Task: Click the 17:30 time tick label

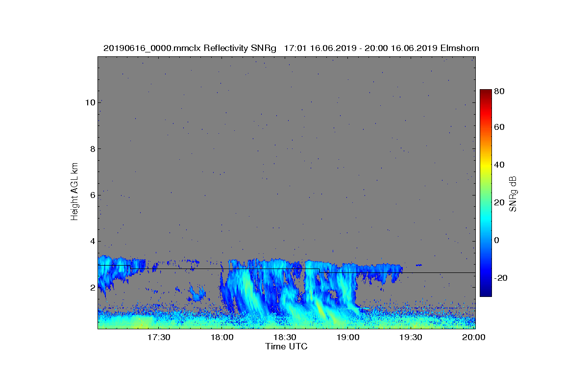Action: click(159, 338)
